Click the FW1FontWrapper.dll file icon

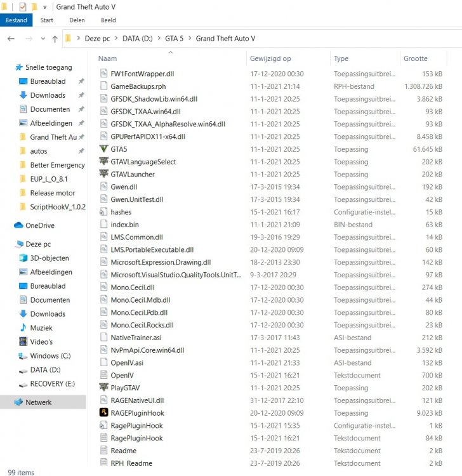click(x=104, y=74)
